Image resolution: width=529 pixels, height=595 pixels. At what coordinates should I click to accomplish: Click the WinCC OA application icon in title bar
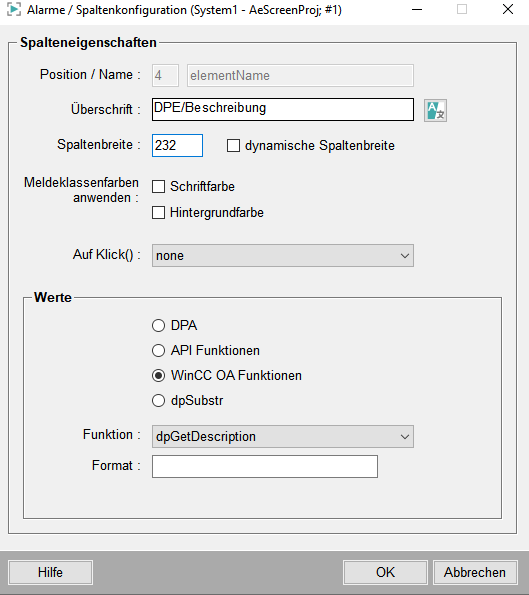(x=14, y=9)
